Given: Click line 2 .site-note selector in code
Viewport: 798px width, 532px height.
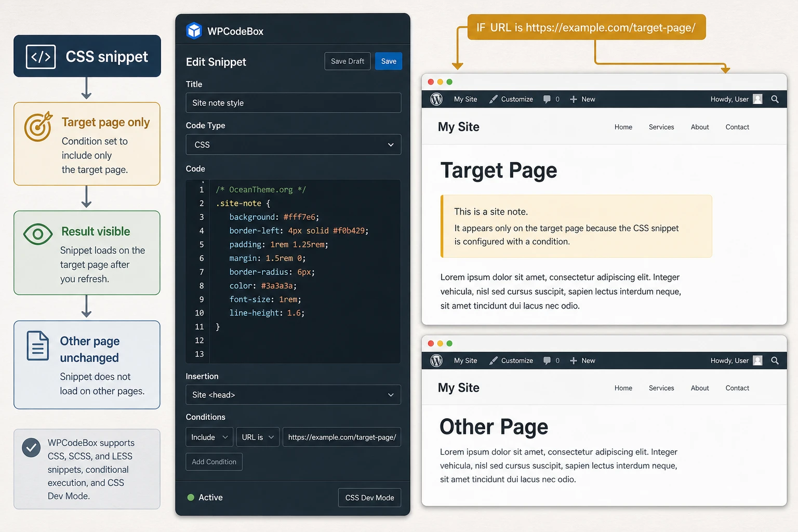Looking at the screenshot, I should [x=238, y=204].
